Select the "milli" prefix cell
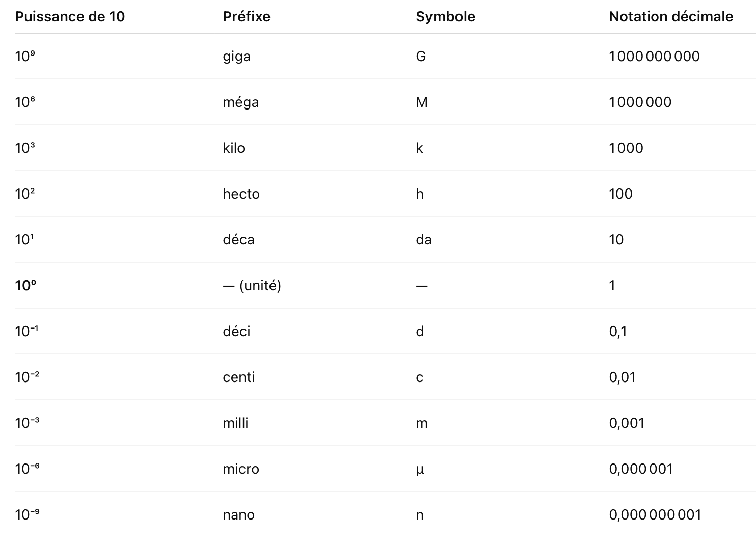Screen dimensions: 756x546 [x=235, y=423]
